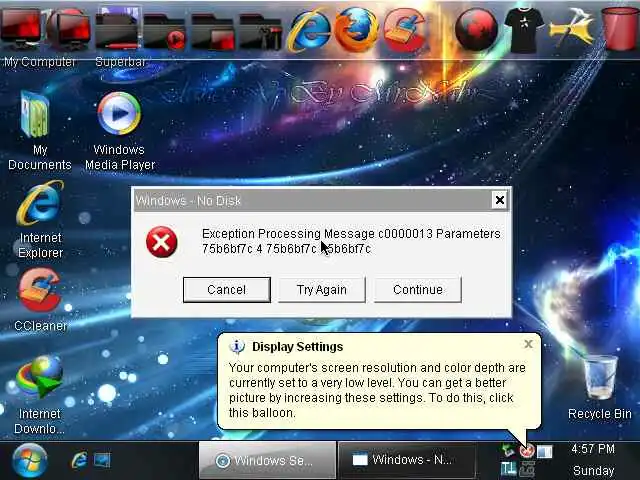Open dock folder with red picture
Viewport: 640px width, 480px height.
point(213,32)
